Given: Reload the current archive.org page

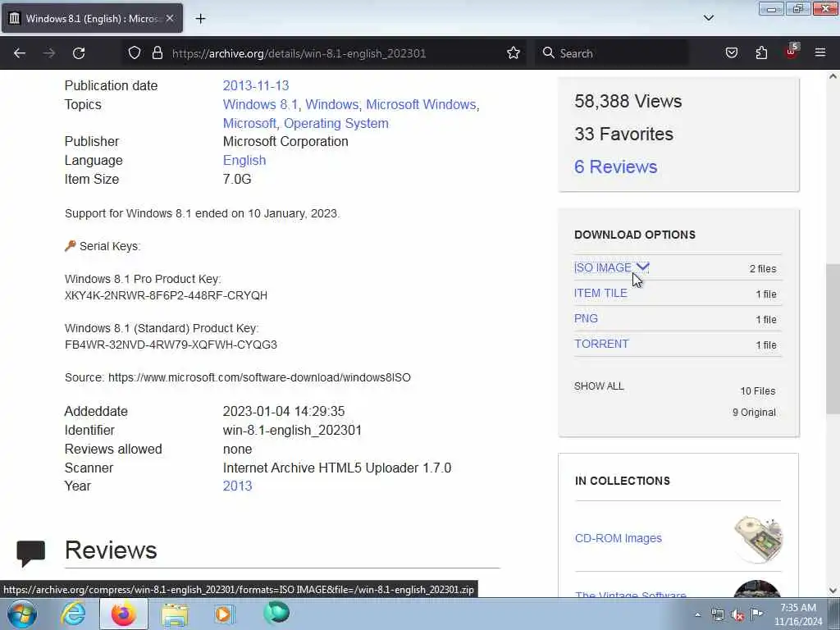Looking at the screenshot, I should pyautogui.click(x=79, y=53).
